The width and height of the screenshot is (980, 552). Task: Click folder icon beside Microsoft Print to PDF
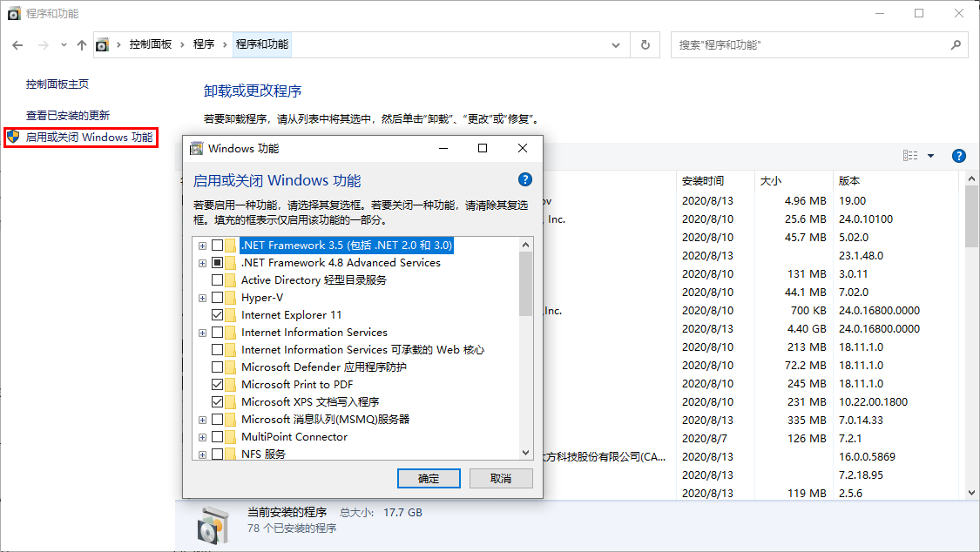point(231,385)
